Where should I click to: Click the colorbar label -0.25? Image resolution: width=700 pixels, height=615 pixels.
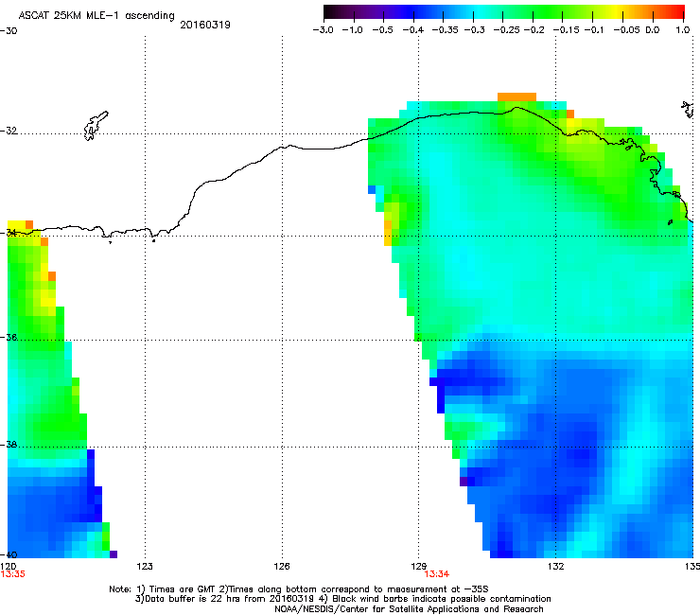click(x=506, y=30)
